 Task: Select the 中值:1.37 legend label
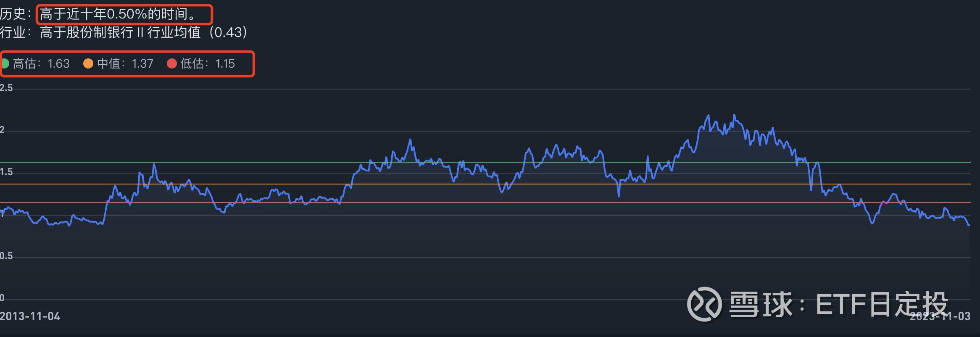pos(125,63)
